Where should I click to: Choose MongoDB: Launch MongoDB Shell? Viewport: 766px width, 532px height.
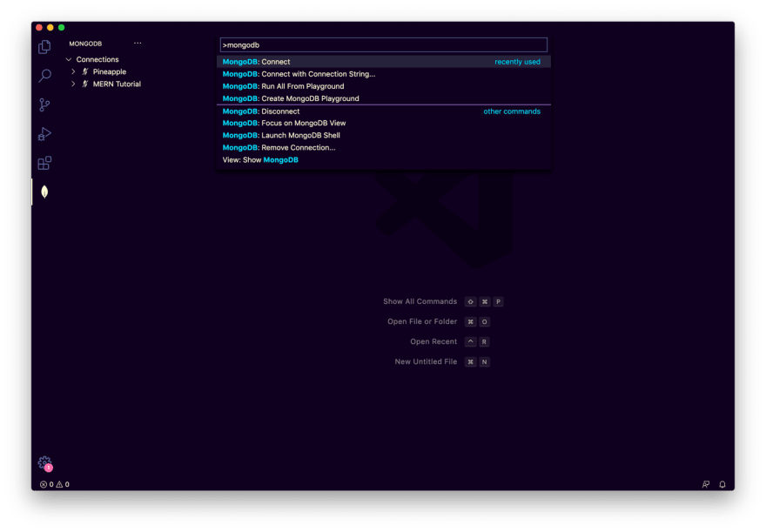[x=384, y=135]
